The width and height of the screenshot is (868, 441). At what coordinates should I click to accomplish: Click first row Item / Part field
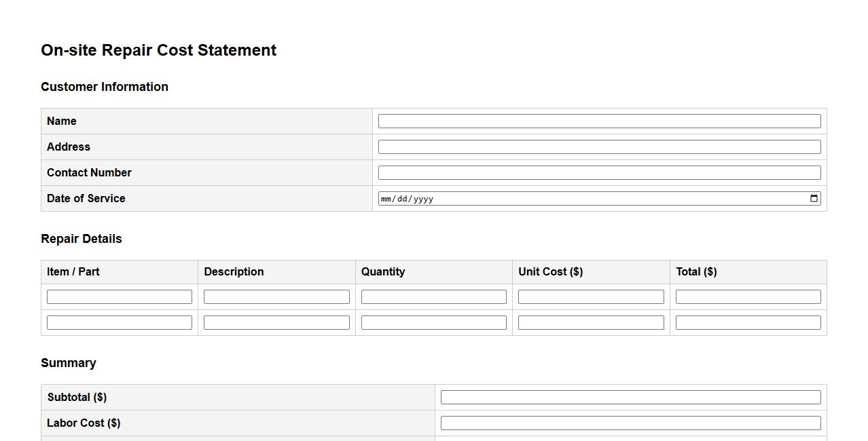(120, 297)
